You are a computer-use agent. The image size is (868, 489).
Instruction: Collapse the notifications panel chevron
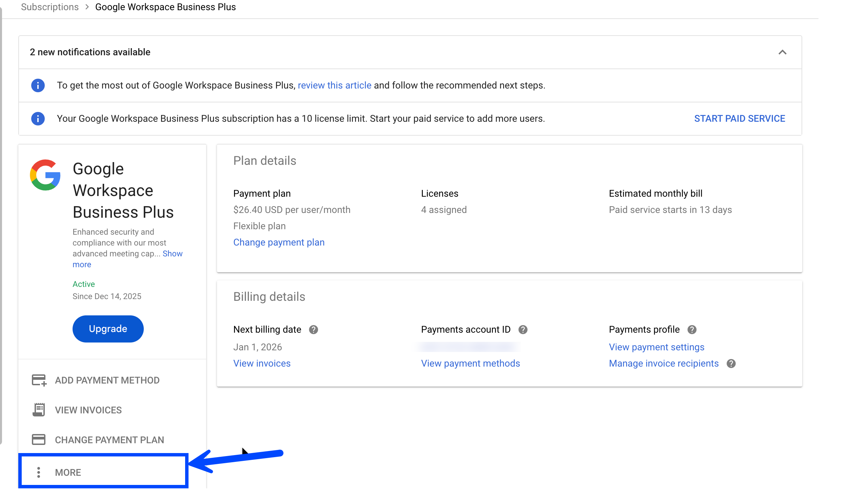[x=782, y=52]
